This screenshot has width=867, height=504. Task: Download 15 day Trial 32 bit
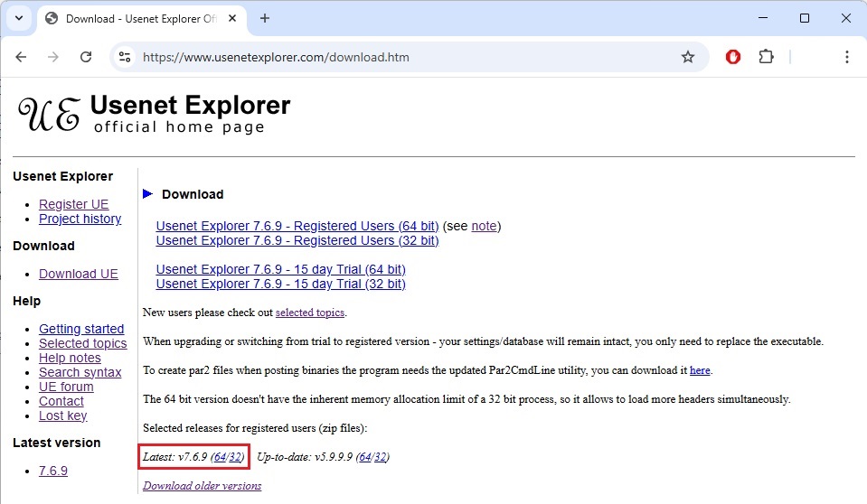click(280, 284)
